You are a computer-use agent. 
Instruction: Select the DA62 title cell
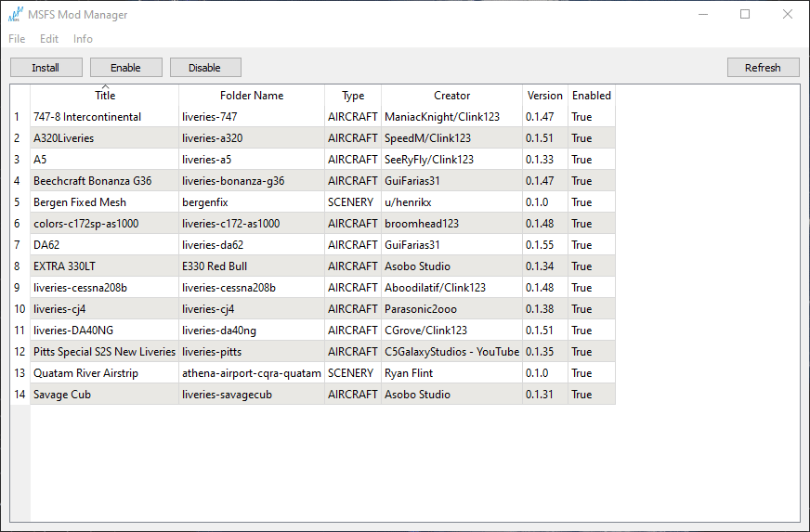click(105, 245)
